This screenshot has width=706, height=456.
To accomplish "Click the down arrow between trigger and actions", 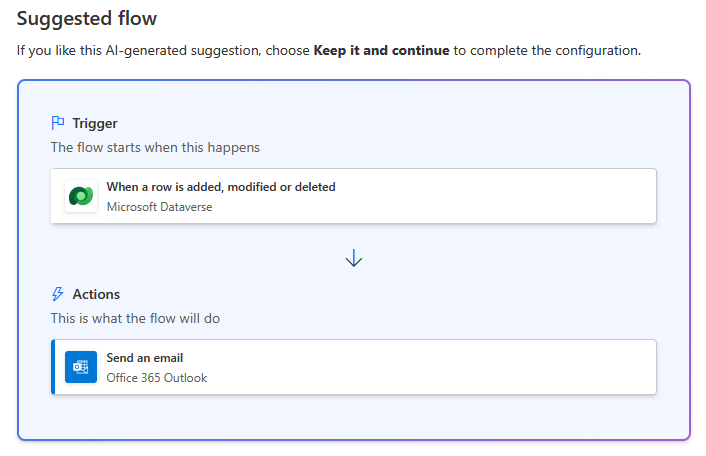I will 353,258.
